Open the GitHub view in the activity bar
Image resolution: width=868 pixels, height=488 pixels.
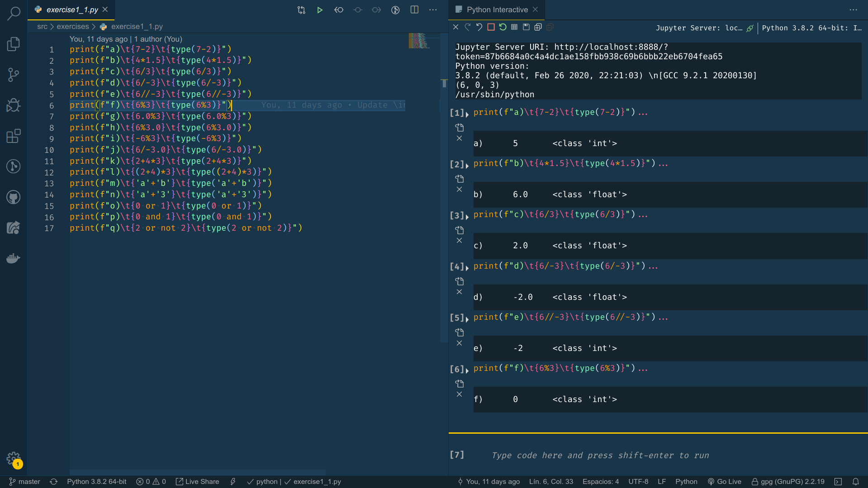(14, 197)
